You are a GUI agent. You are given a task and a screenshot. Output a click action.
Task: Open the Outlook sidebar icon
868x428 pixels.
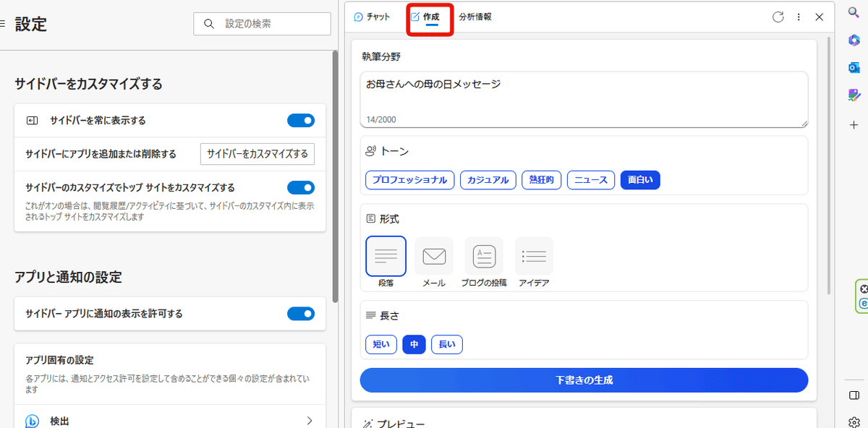854,67
